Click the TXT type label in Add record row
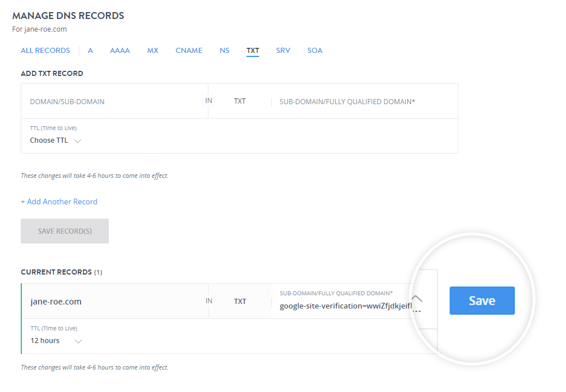 [240, 101]
